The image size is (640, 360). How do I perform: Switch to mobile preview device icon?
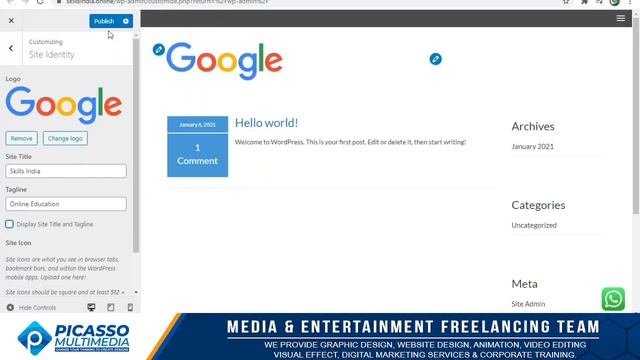pos(130,307)
